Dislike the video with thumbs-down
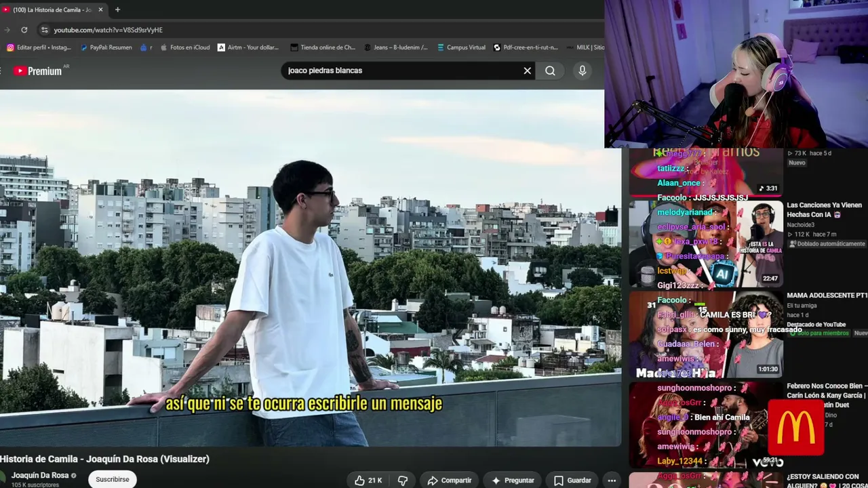 tap(403, 481)
